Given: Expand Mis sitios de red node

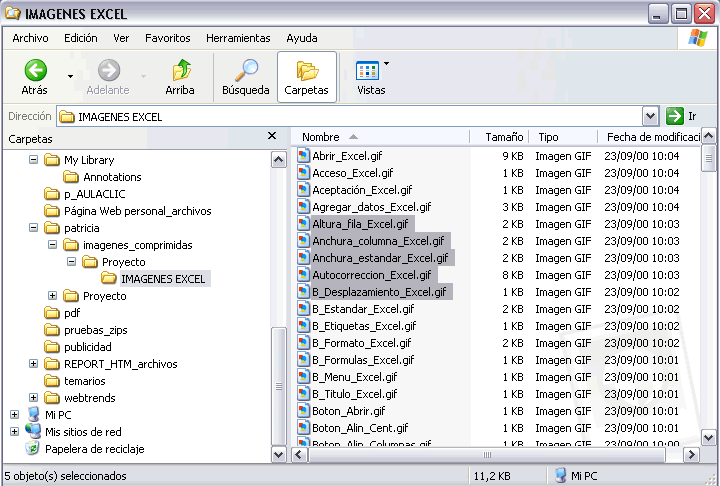Looking at the screenshot, I should tap(14, 432).
